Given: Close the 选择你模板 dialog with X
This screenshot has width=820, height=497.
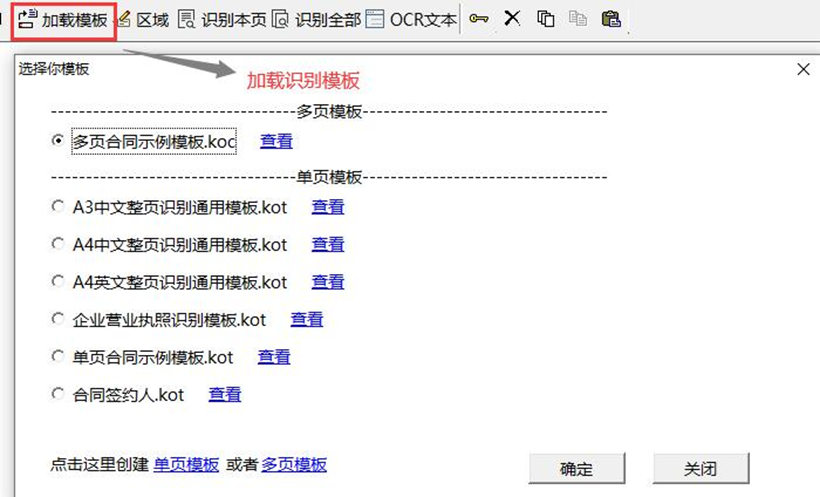Looking at the screenshot, I should pyautogui.click(x=803, y=69).
